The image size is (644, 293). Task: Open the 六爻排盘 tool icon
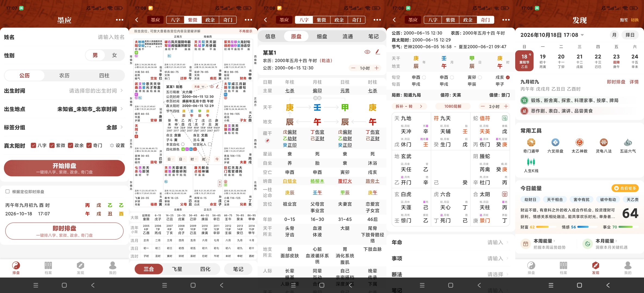click(555, 143)
